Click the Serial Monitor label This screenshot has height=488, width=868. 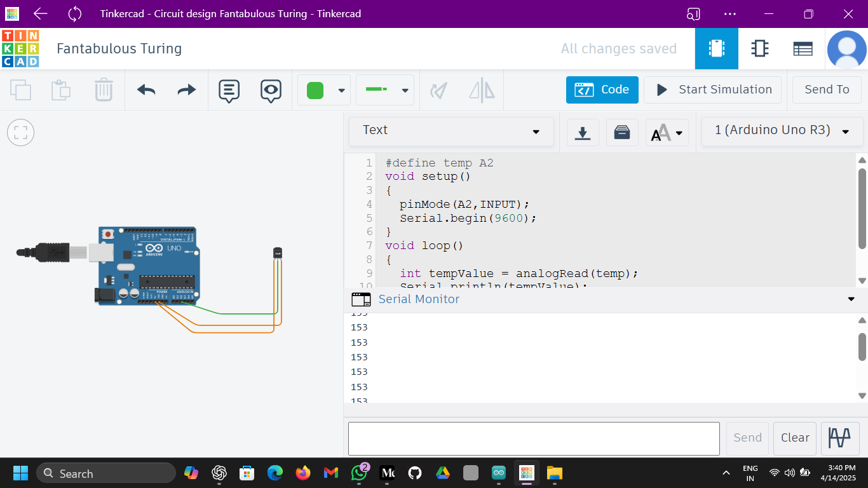(x=419, y=299)
